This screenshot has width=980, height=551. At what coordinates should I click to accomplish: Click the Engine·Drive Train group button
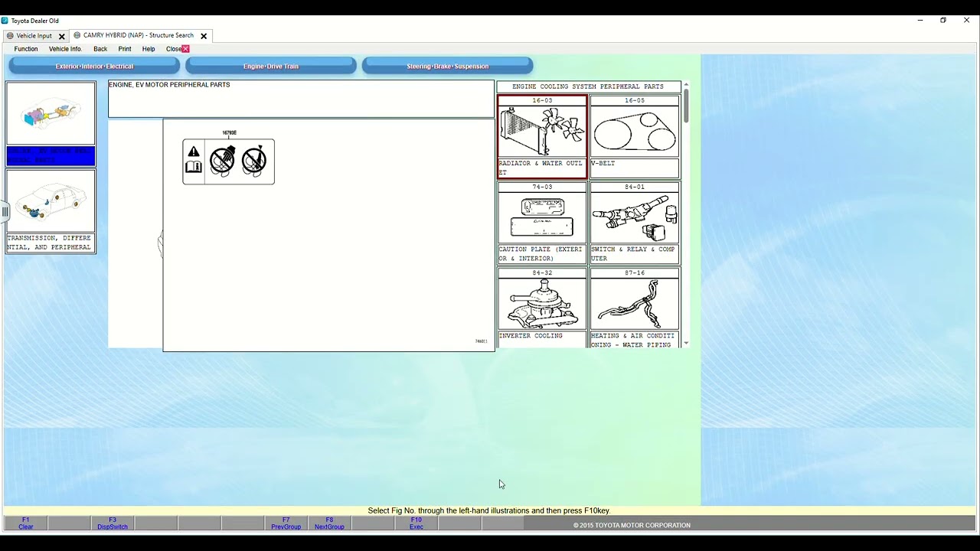(271, 67)
